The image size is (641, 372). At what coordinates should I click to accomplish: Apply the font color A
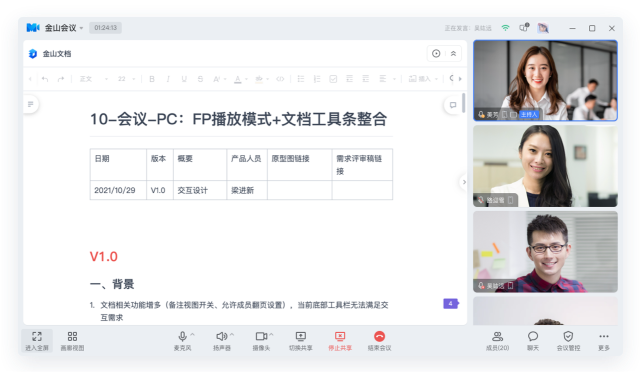pos(238,79)
